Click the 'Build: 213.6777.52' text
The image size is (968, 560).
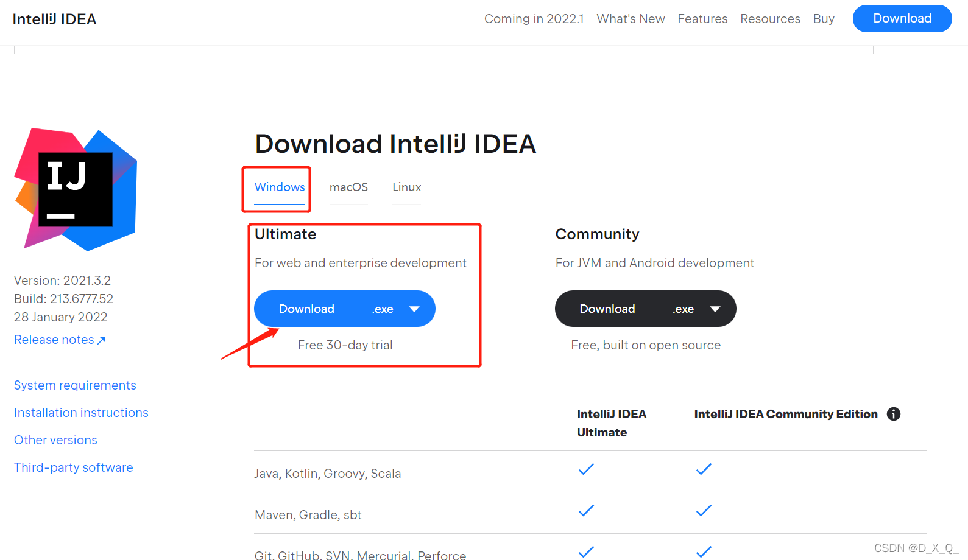click(63, 299)
